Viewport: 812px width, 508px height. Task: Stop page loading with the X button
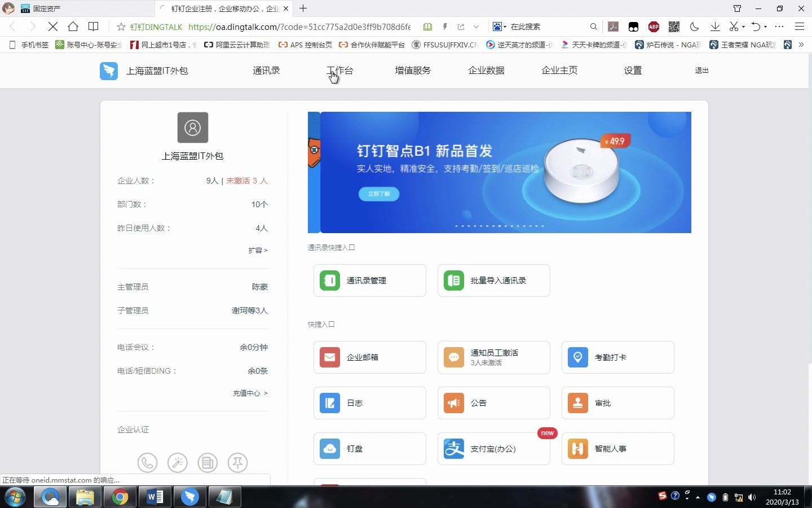[x=52, y=27]
